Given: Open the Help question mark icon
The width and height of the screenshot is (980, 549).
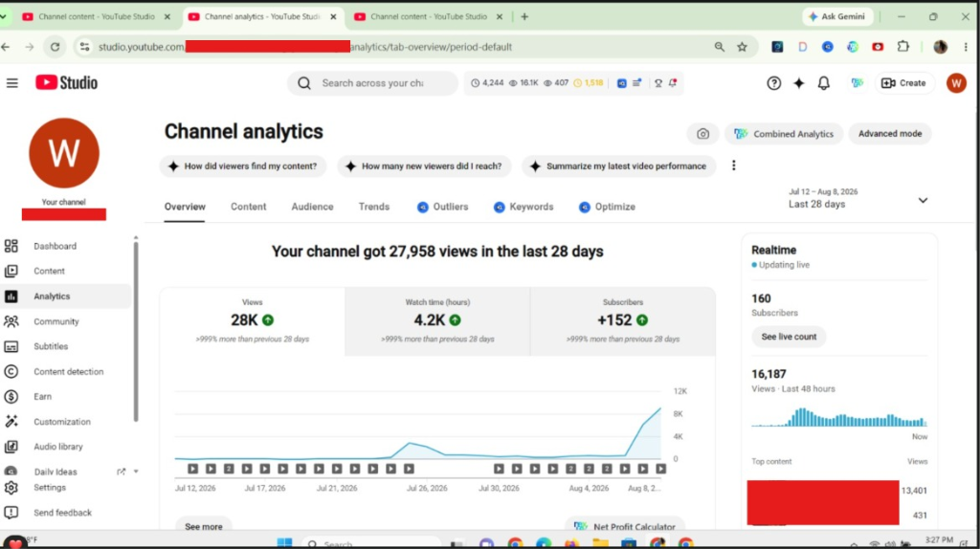Looking at the screenshot, I should coord(773,83).
